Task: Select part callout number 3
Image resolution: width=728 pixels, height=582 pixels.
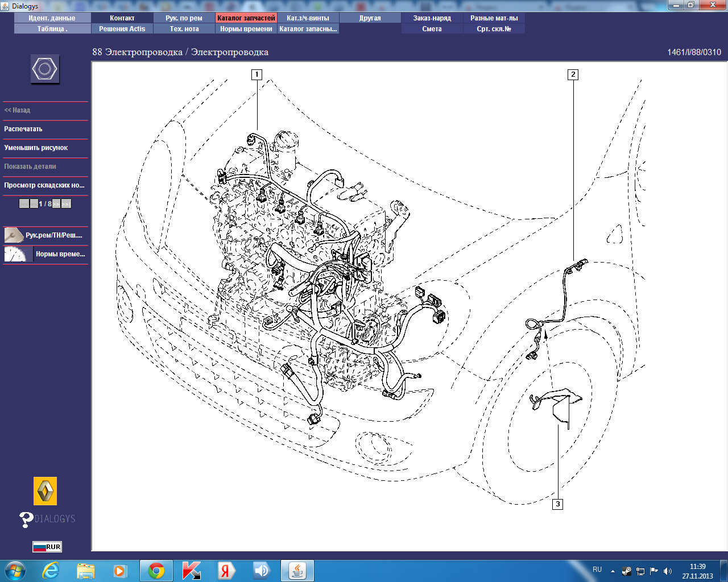Action: (x=558, y=504)
